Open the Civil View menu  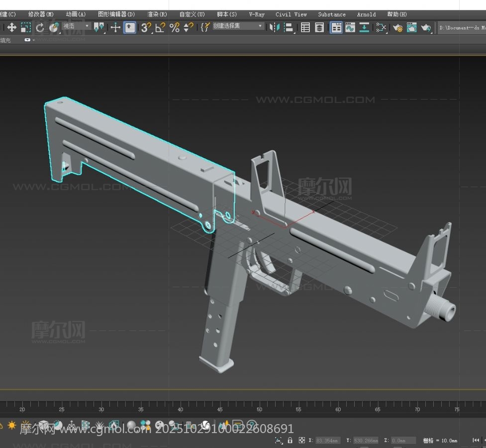point(291,14)
